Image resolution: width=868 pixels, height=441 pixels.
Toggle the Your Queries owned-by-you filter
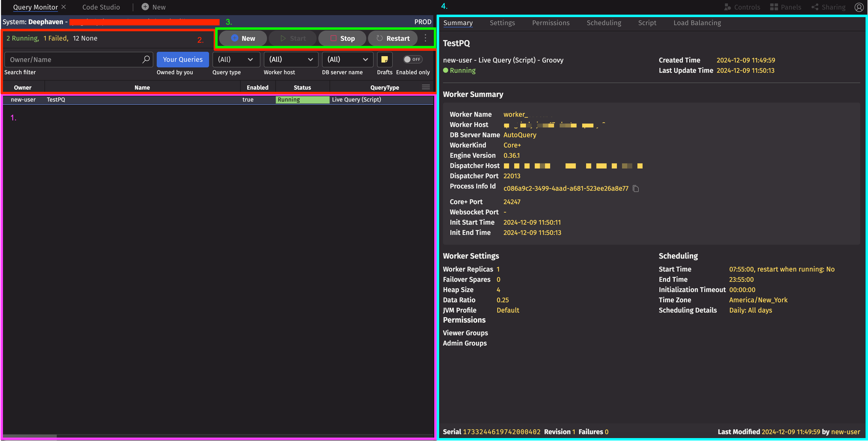[x=183, y=60]
